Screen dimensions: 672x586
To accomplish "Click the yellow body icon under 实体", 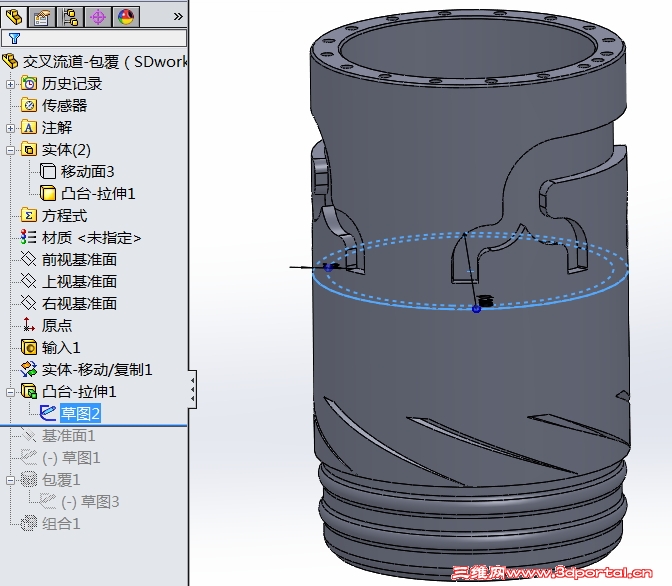I will click(48, 193).
